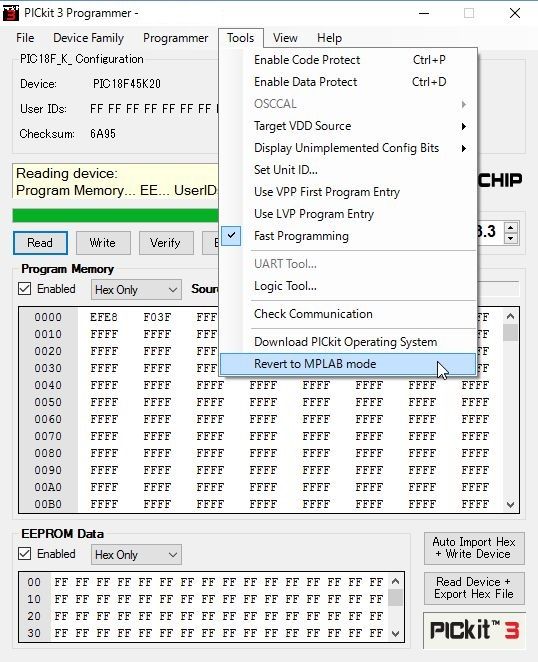Click Program Memory cell EFE8
The height and width of the screenshot is (662, 538).
pos(104,317)
